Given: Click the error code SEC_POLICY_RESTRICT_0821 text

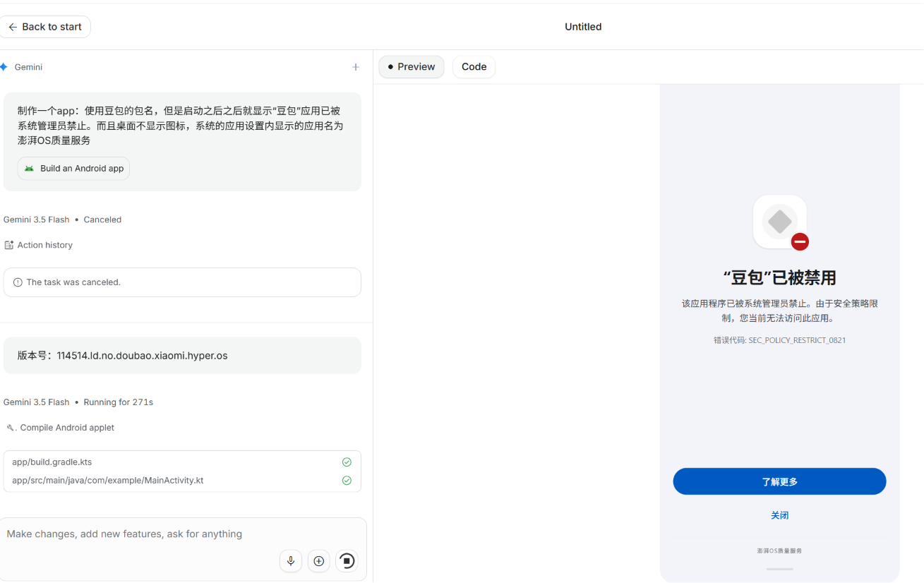Looking at the screenshot, I should (779, 340).
